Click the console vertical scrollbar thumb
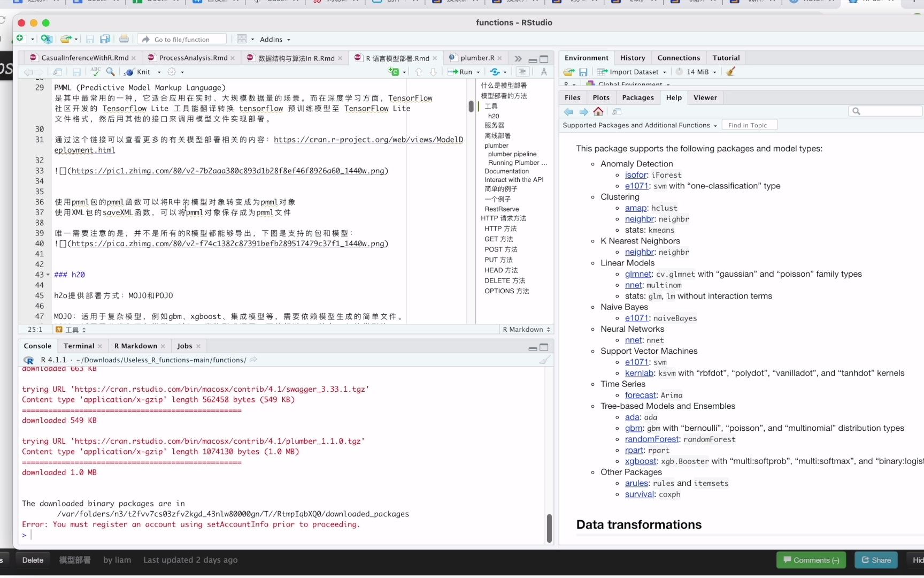The width and height of the screenshot is (924, 578). point(549,528)
